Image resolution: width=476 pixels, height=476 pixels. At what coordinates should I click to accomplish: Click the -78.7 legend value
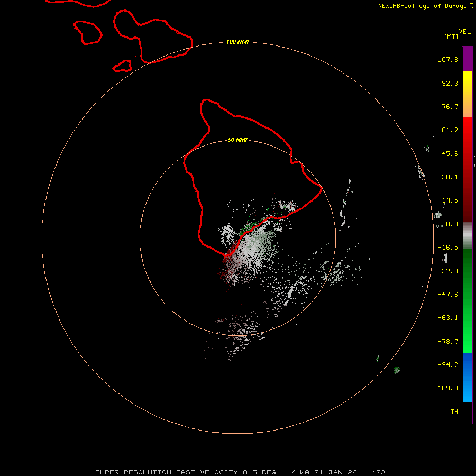click(x=448, y=342)
